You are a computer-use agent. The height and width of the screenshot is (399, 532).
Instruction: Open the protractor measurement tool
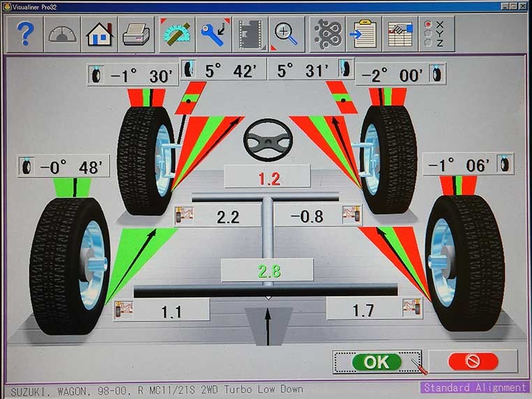click(x=176, y=34)
